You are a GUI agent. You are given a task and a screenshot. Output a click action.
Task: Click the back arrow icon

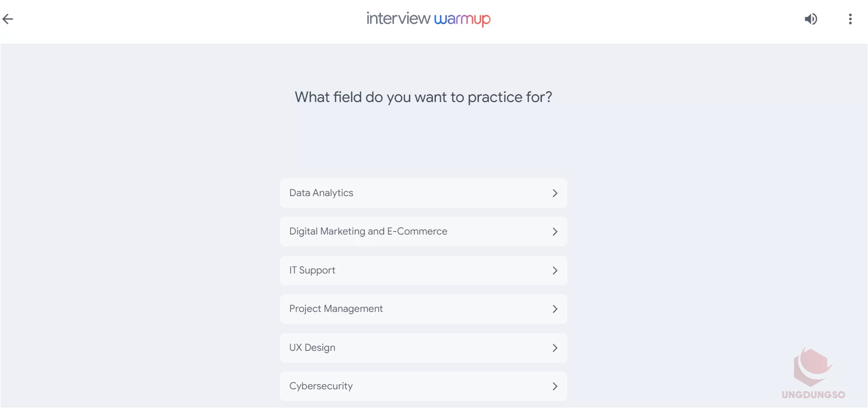pos(8,19)
